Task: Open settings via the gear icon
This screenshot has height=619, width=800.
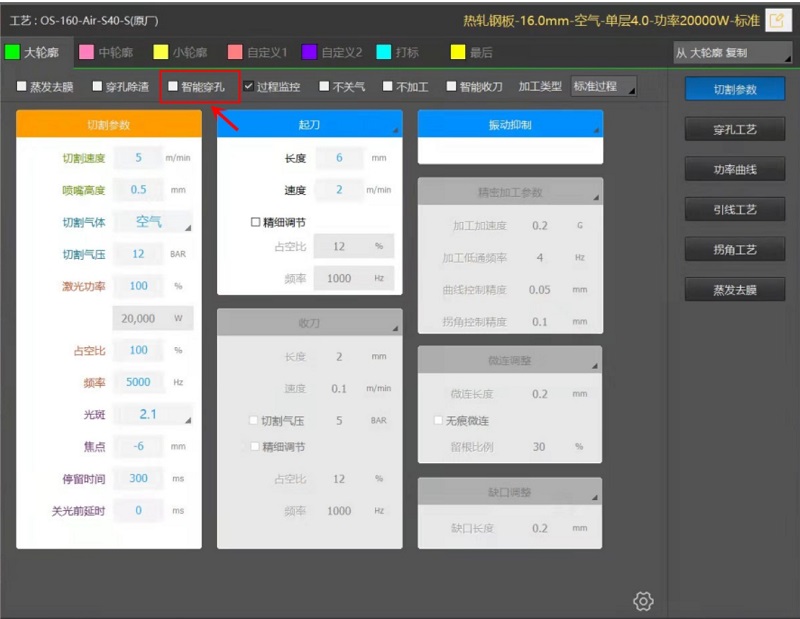Action: pos(643,601)
